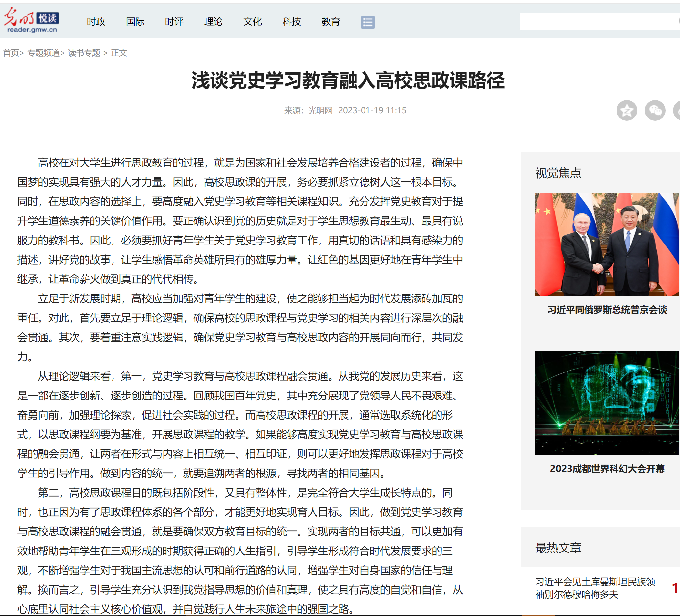Navigate to 首页 via breadcrumb

pos(11,53)
